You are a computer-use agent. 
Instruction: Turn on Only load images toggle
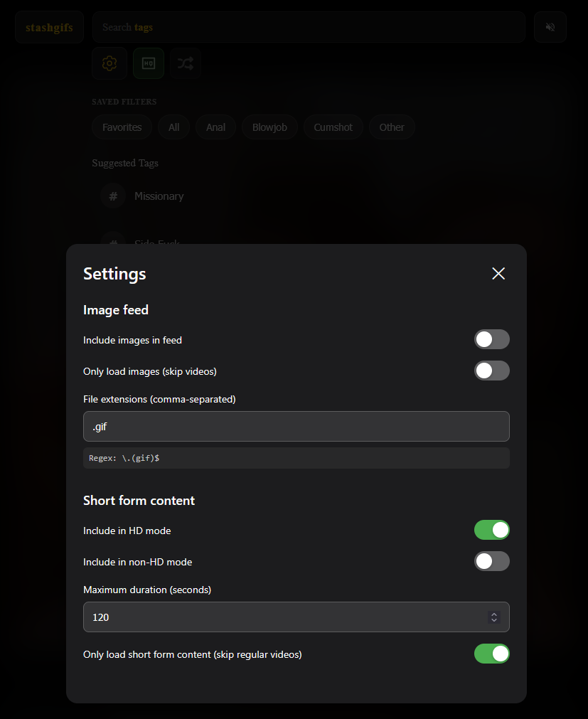(491, 371)
